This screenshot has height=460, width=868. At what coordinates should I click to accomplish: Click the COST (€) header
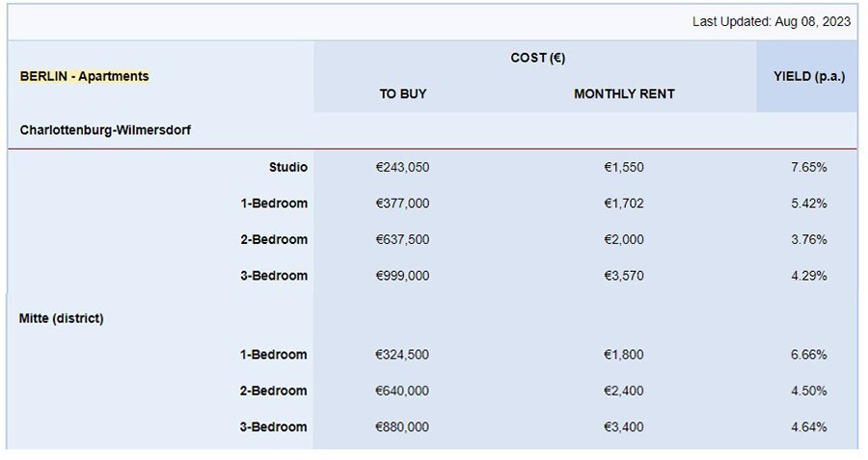coord(537,58)
